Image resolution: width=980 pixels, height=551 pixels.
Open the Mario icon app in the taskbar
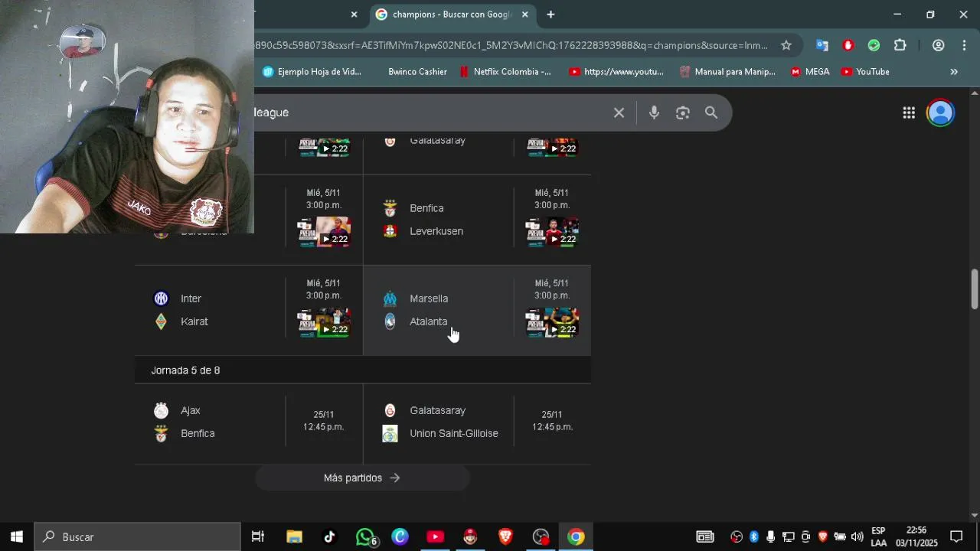[x=470, y=536]
